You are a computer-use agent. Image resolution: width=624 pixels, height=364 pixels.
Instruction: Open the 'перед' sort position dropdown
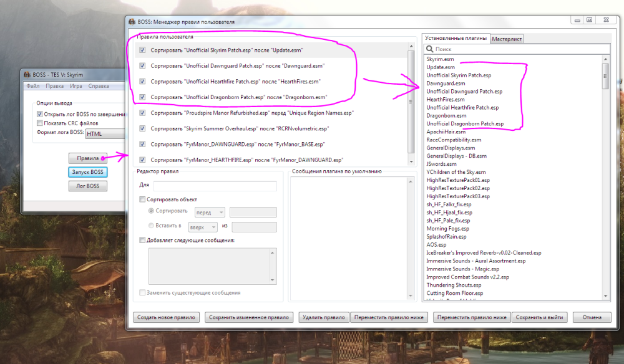click(210, 212)
